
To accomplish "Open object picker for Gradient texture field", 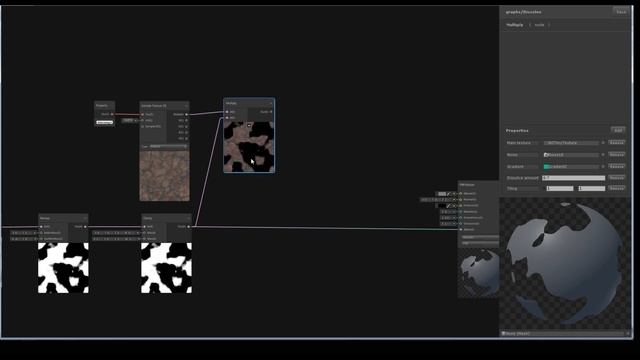I will point(603,167).
